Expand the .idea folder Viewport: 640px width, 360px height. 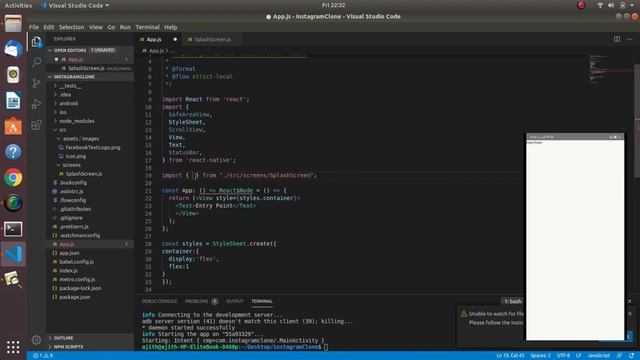pos(65,95)
